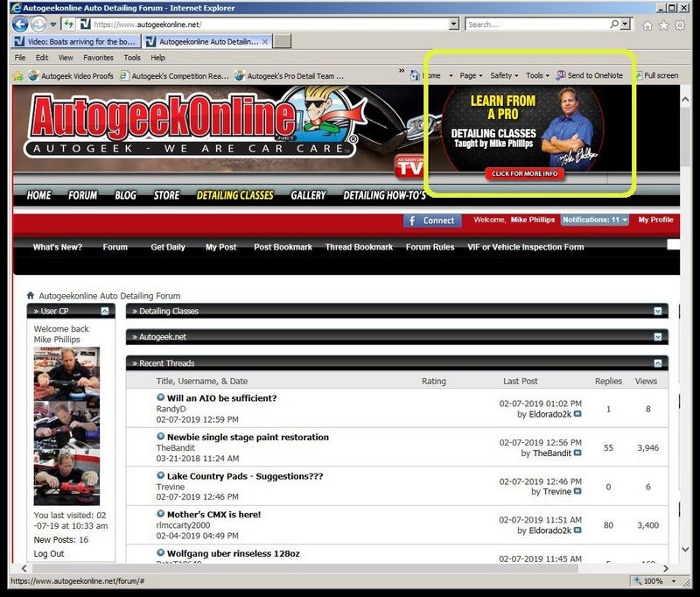
Task: Click Mike Phillips avatar photo in User CP
Action: click(66, 426)
